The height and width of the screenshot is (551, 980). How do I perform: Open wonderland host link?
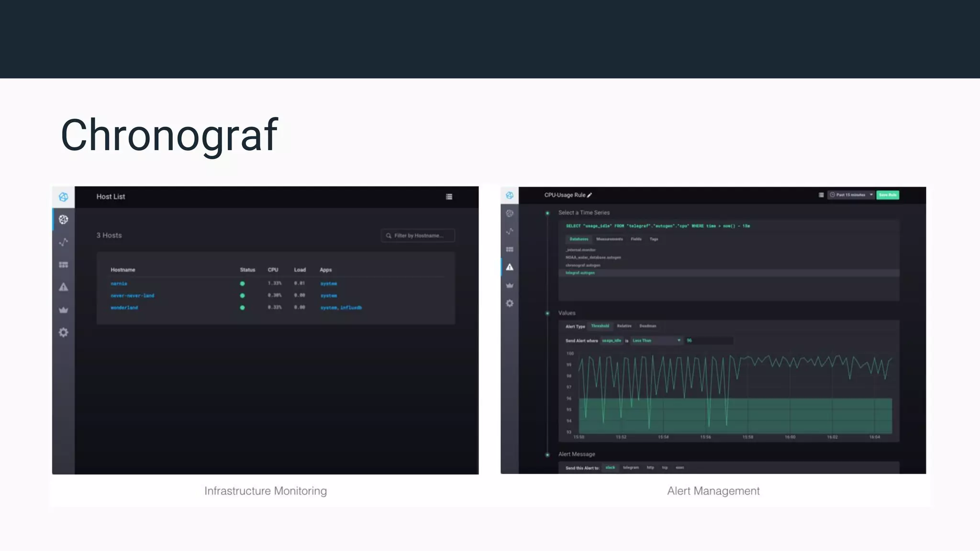[x=124, y=308]
